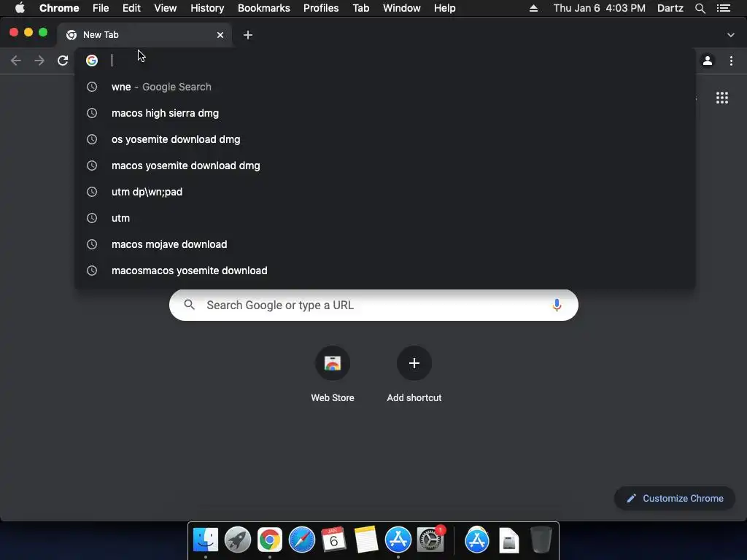747x560 pixels.
Task: Click the voice search microphone icon
Action: coord(557,306)
